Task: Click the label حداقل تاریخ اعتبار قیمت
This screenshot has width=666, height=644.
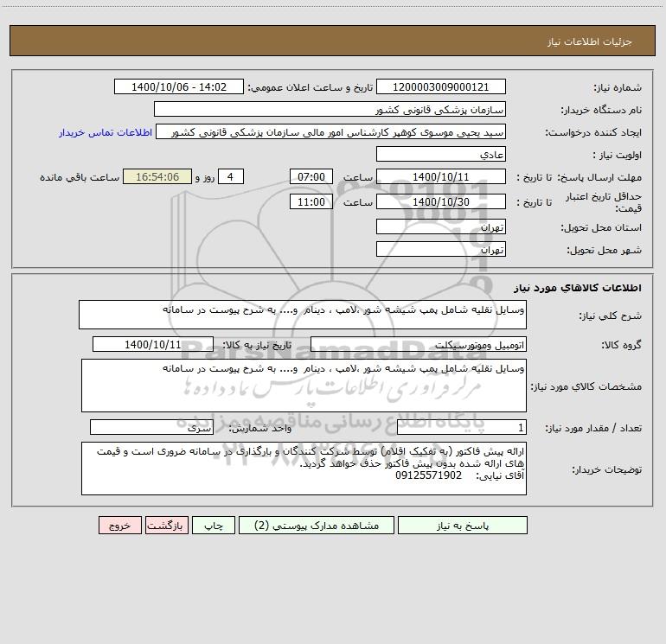Action: (x=603, y=202)
